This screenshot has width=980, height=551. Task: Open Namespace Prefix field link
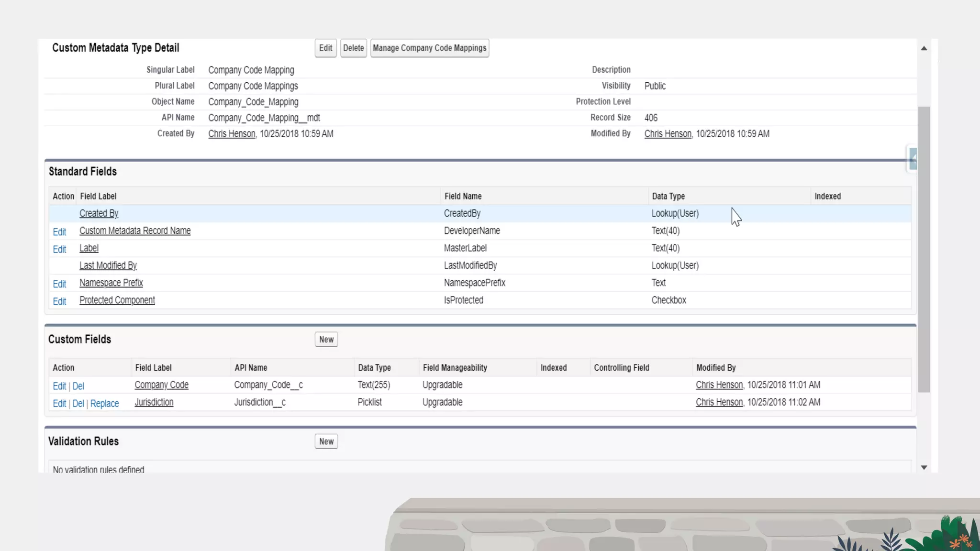coord(111,283)
